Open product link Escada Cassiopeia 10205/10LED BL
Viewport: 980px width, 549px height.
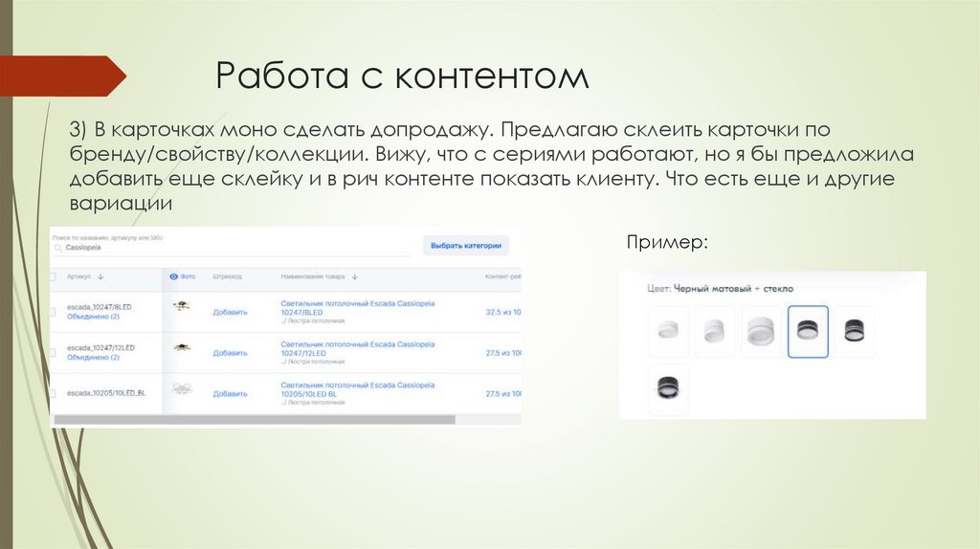pos(358,389)
